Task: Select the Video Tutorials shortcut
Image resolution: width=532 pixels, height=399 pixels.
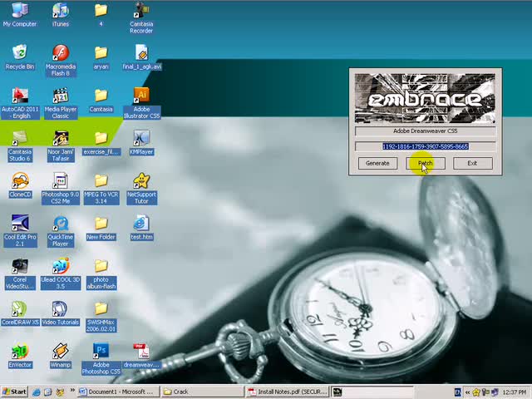Action: 61,313
